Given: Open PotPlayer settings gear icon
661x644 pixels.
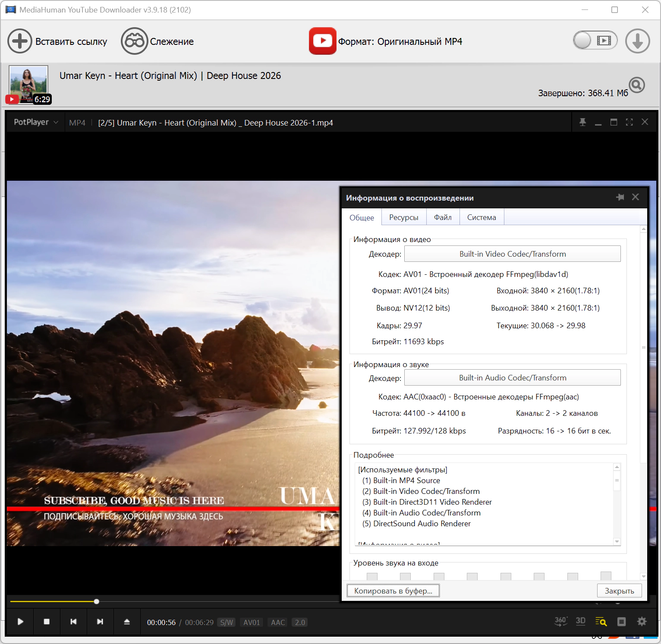Looking at the screenshot, I should (642, 622).
